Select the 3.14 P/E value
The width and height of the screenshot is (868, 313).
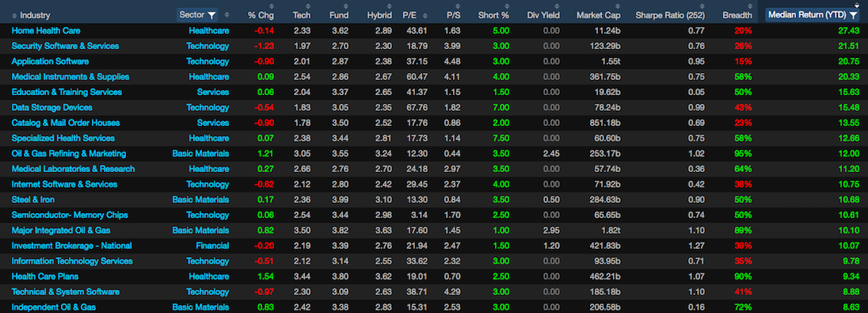point(420,215)
